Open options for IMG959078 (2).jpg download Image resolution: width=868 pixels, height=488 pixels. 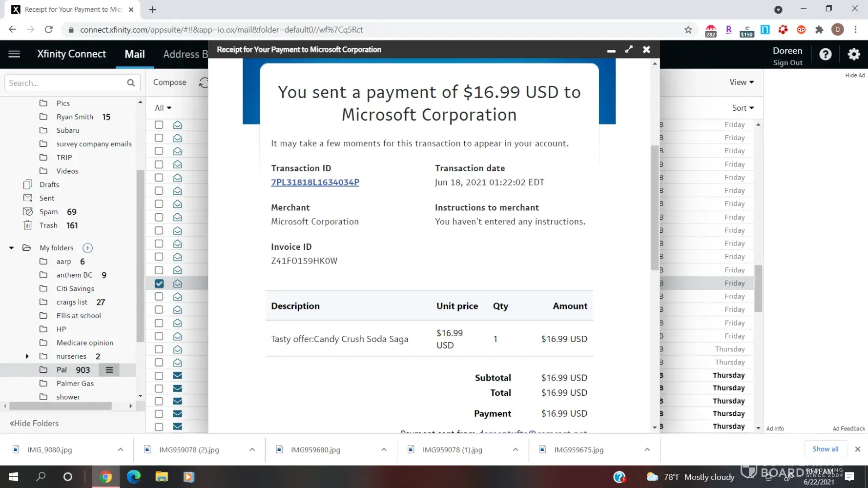coord(252,449)
